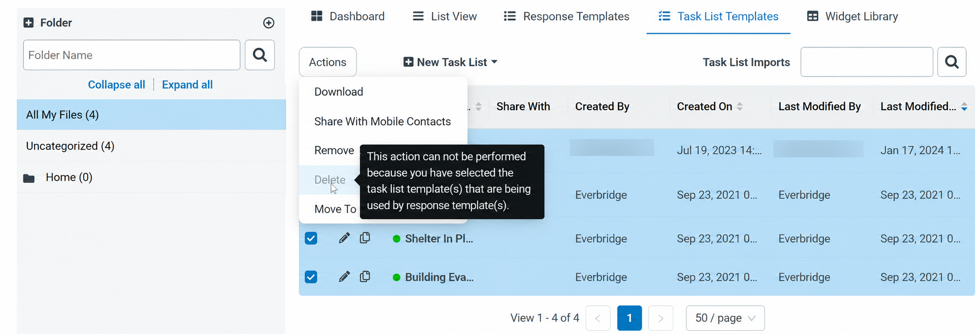Viewport: 980px width, 334px height.
Task: Click the next page arrow
Action: 661,318
